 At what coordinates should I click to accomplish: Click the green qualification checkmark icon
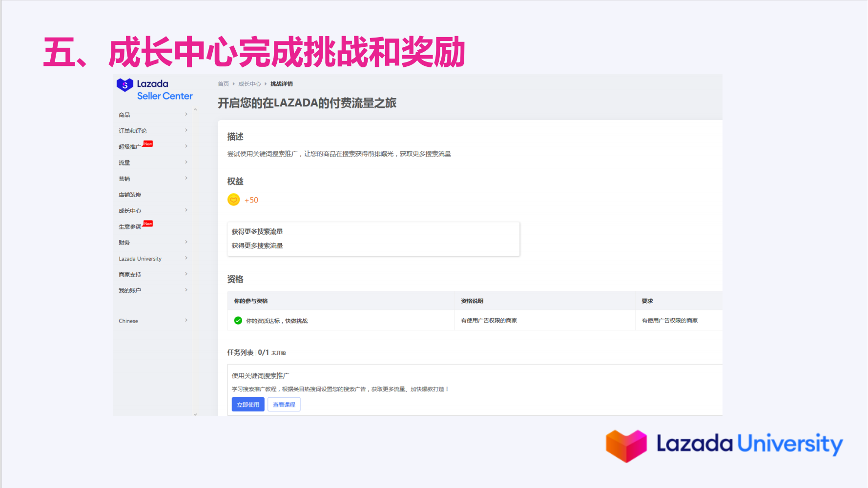tap(238, 321)
